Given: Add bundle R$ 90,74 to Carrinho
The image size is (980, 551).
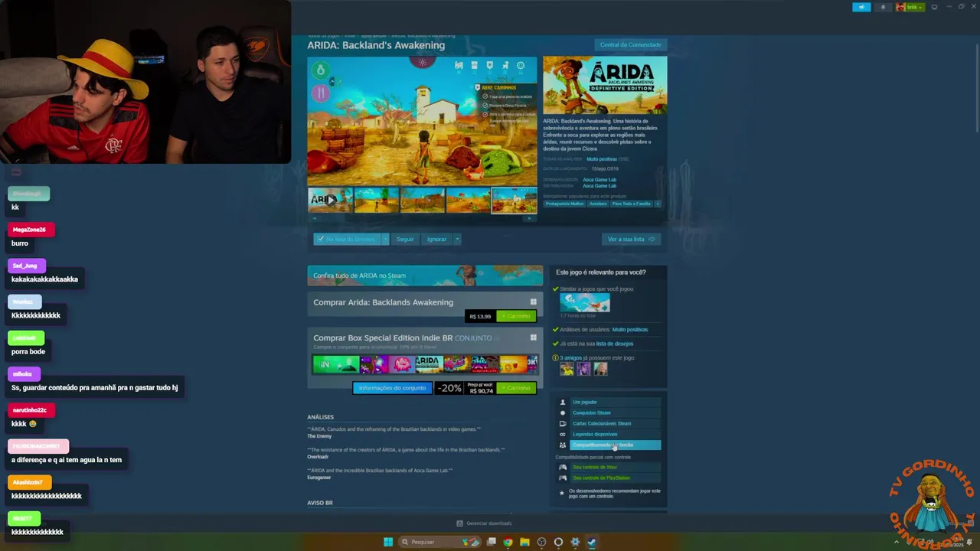Looking at the screenshot, I should coord(516,388).
